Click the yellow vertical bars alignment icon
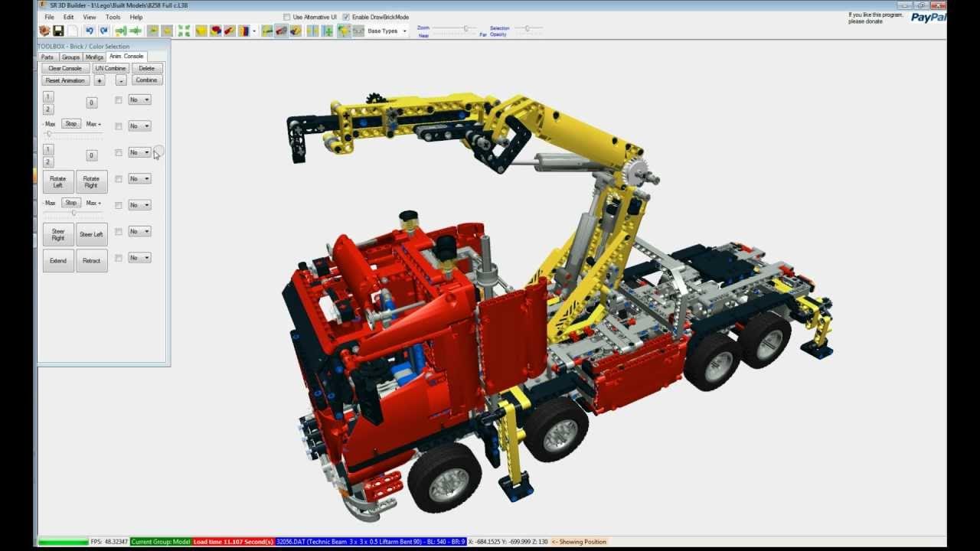This screenshot has width=980, height=551. point(312,31)
